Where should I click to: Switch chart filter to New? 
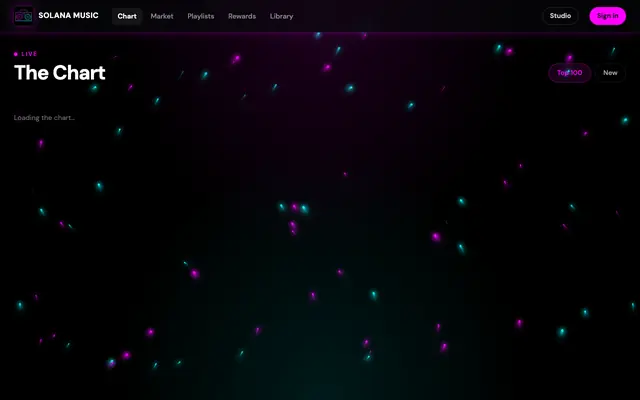coord(610,73)
